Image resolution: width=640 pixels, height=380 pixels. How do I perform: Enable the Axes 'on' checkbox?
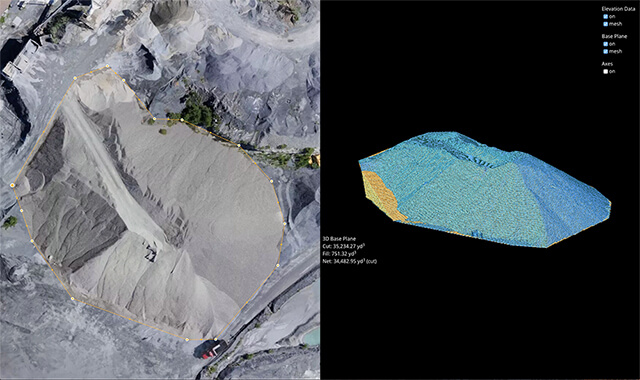coord(605,71)
